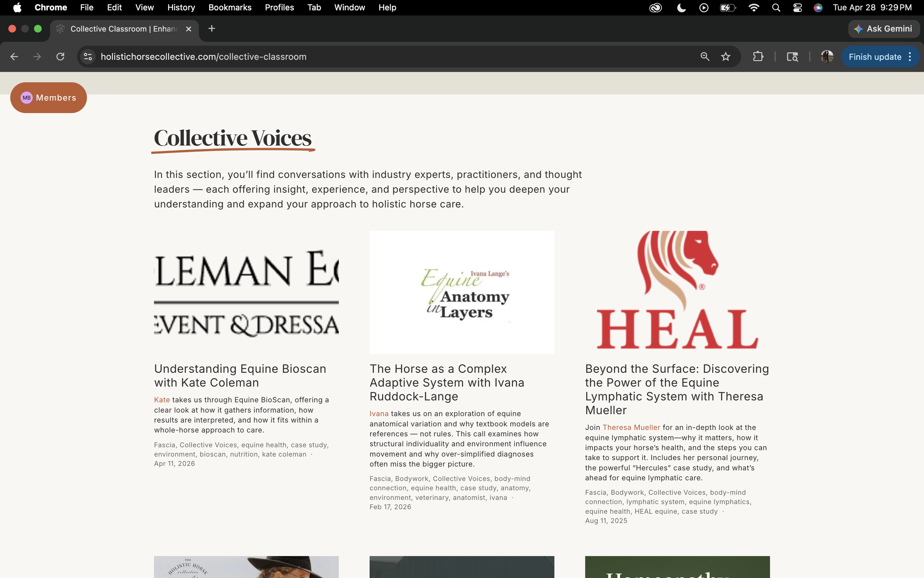Open the Apple menu
The image size is (924, 578).
[17, 8]
